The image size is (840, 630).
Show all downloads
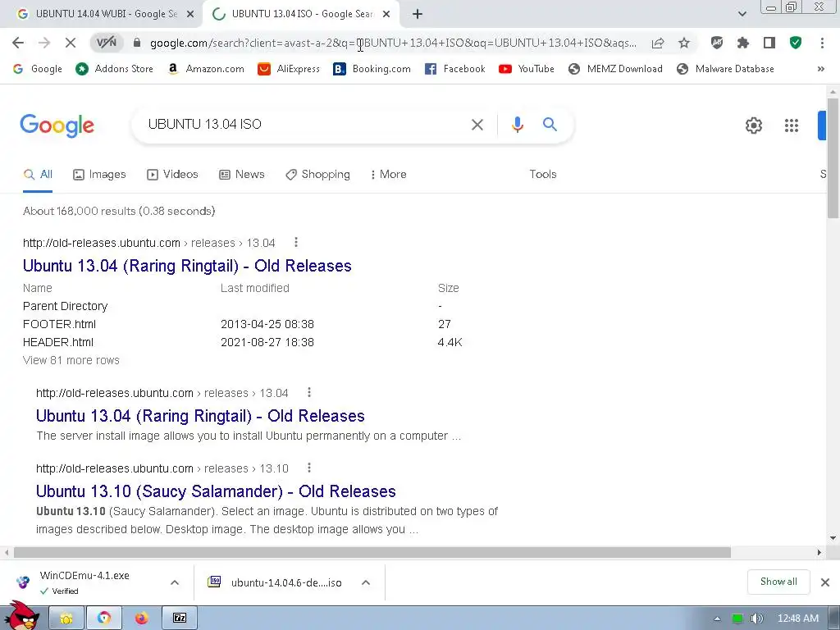[778, 582]
